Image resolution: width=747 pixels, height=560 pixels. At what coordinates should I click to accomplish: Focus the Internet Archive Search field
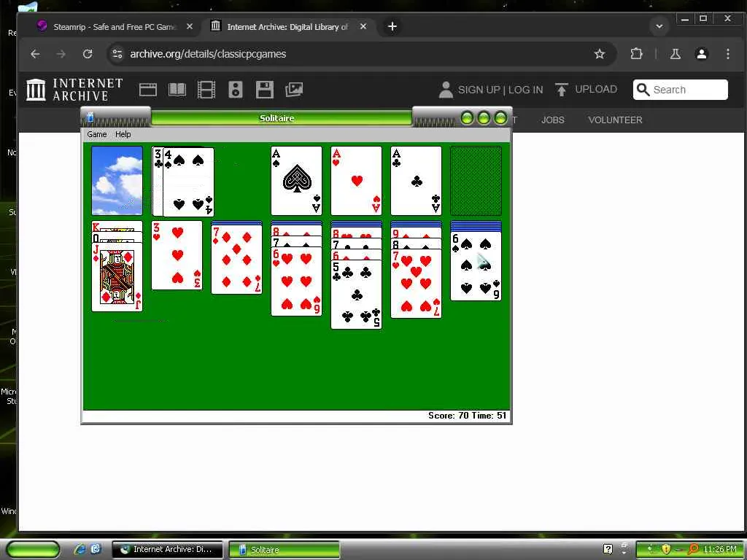tap(681, 90)
